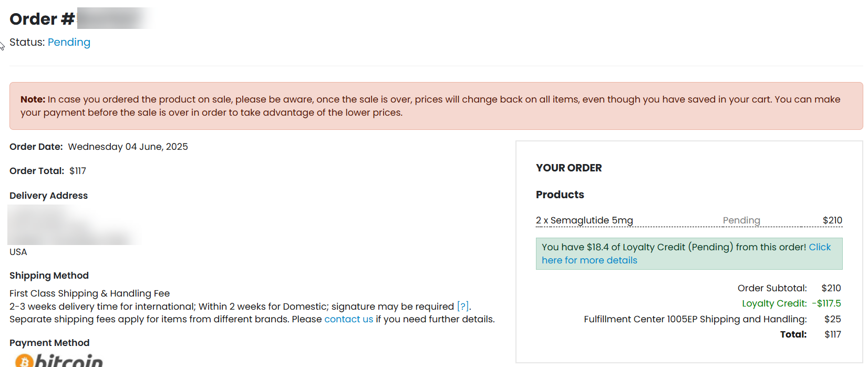Select the 2 x Semaglutide 5mg product
This screenshot has height=367, width=868.
pyautogui.click(x=584, y=220)
